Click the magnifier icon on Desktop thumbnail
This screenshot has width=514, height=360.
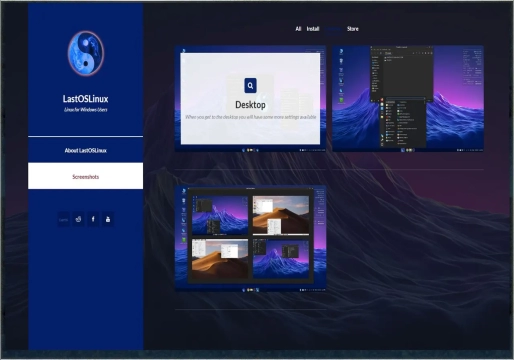pyautogui.click(x=250, y=86)
